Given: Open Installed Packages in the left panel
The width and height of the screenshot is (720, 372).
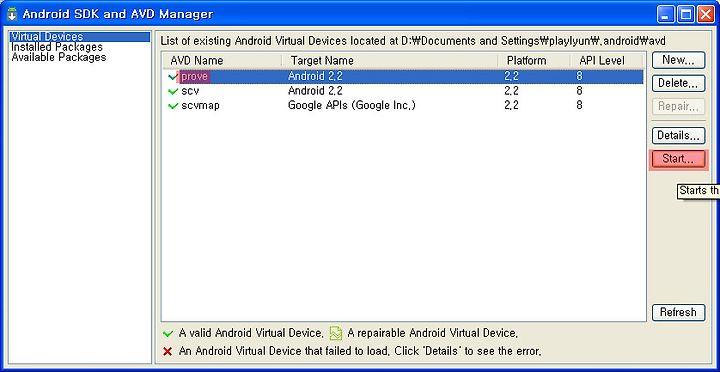Looking at the screenshot, I should [57, 47].
